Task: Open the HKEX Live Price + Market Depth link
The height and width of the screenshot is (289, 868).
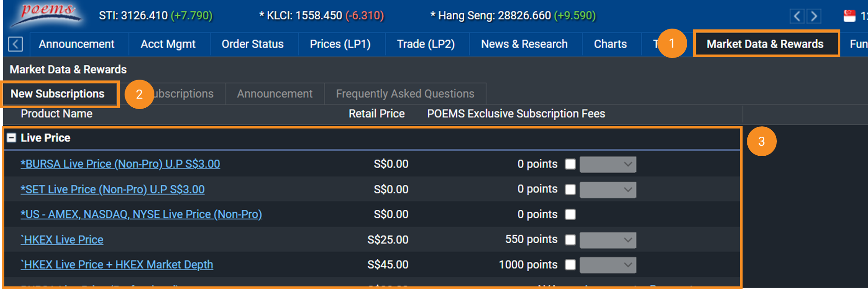Action: pos(117,265)
